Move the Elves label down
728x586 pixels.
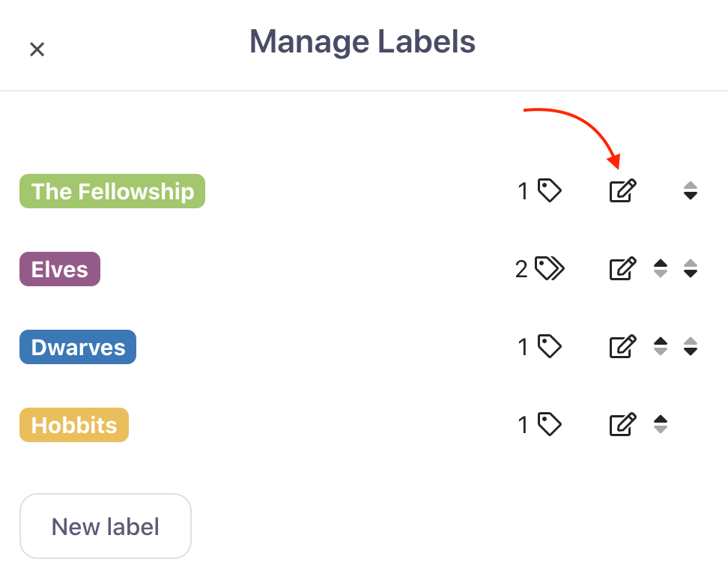coord(691,268)
